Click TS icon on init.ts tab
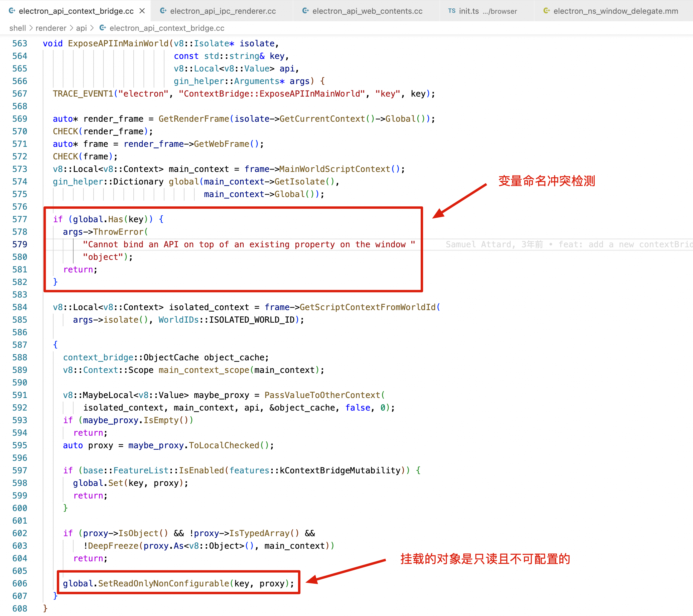This screenshot has width=693, height=616. [x=452, y=11]
